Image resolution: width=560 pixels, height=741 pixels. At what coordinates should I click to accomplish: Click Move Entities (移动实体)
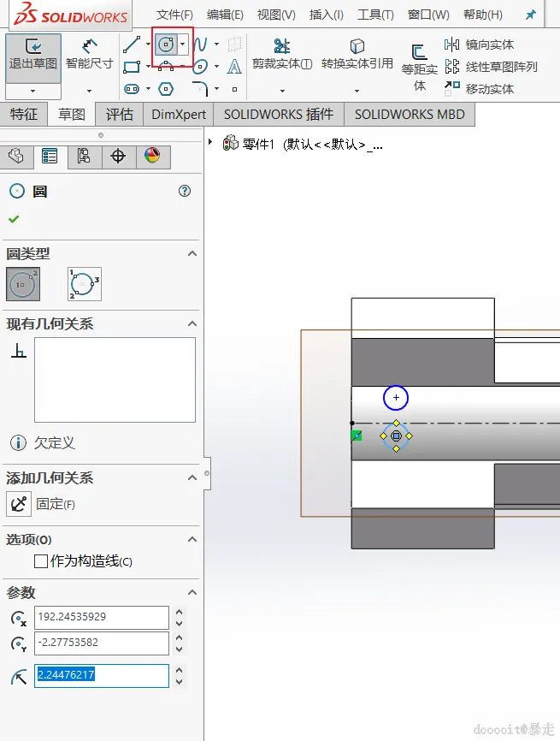click(x=480, y=88)
